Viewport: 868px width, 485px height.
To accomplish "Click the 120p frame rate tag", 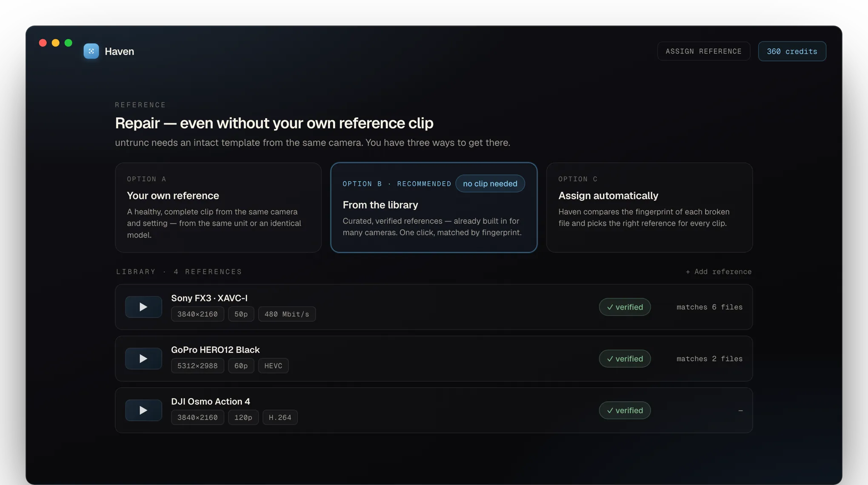I will 243,417.
